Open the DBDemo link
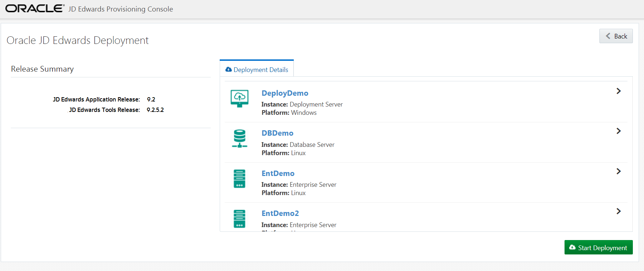644x271 pixels. [x=277, y=133]
